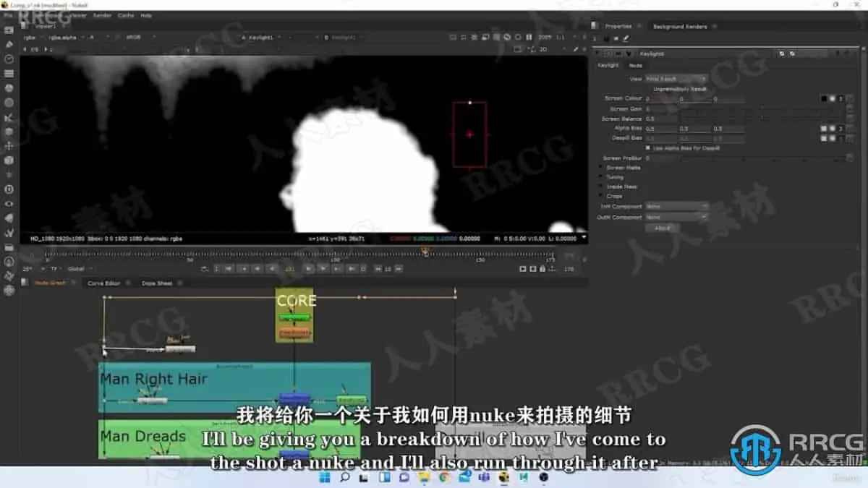
Task: Open the Keyer nodes icon
Action: click(9, 117)
